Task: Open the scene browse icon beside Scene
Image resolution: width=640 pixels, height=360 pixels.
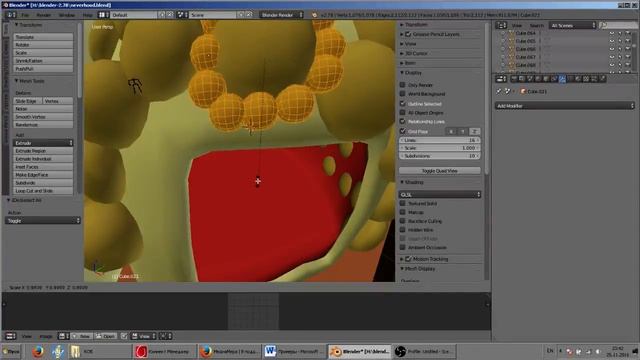Action: click(x=182, y=15)
